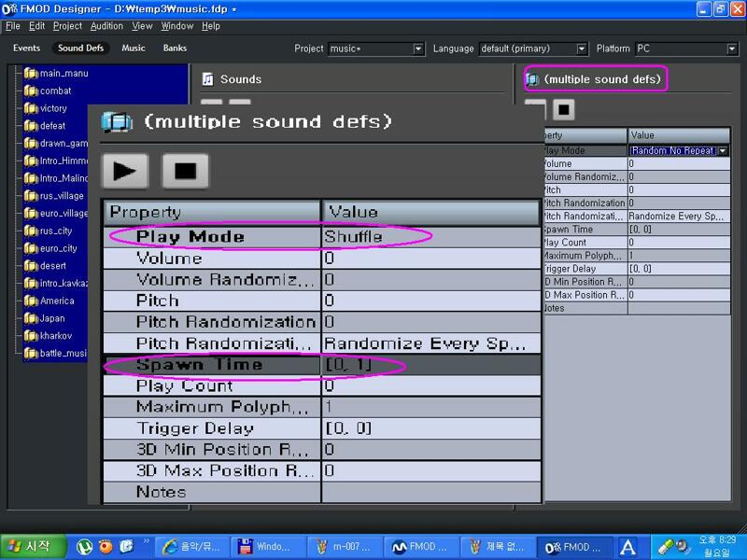Image resolution: width=747 pixels, height=560 pixels.
Task: Click the rus_city folder icon
Action: pyautogui.click(x=31, y=231)
